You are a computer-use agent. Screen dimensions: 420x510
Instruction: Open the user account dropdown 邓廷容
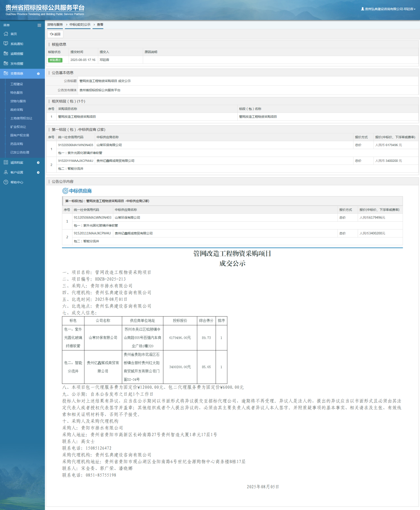(x=388, y=9)
